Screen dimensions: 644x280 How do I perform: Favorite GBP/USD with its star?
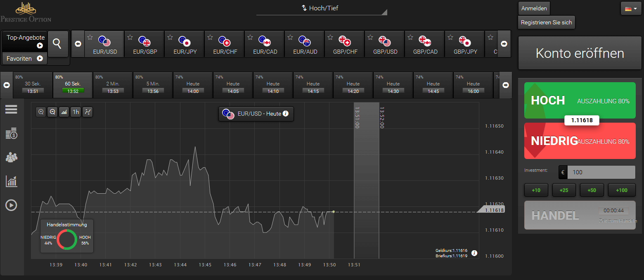pos(370,37)
